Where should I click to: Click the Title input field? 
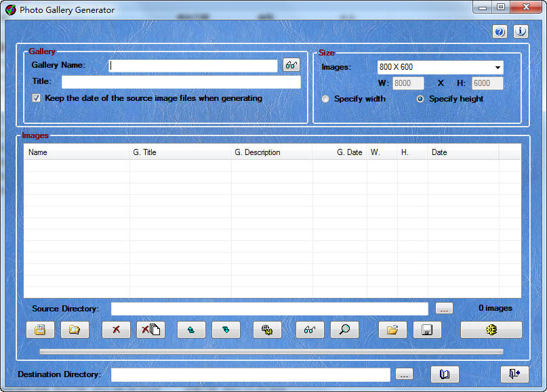pyautogui.click(x=181, y=82)
